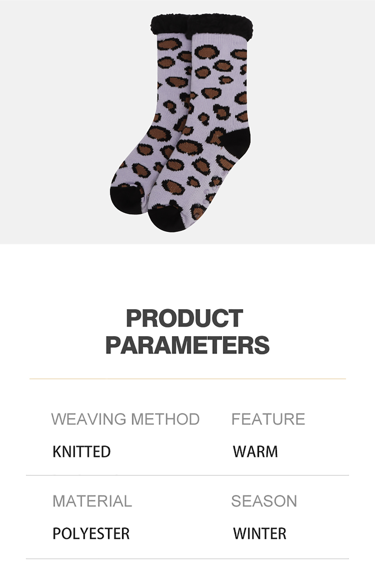Screen dimensions: 375x588
Task: Click the large brown spot on front sock top
Action: (206, 52)
